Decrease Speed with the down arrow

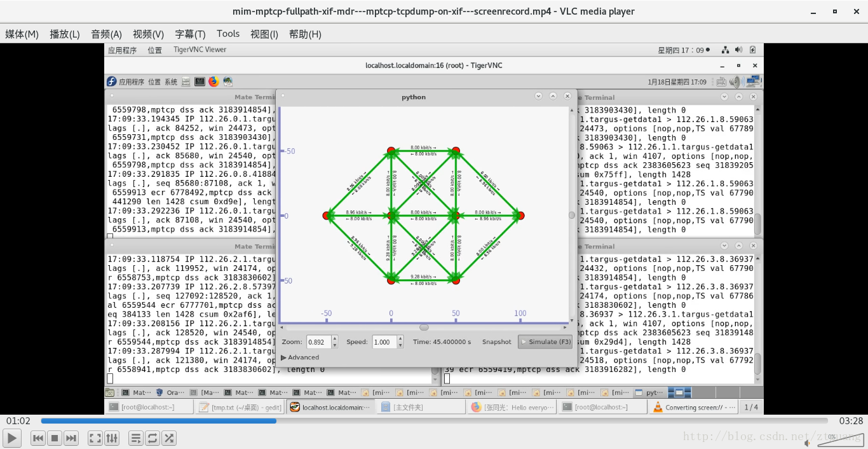[x=400, y=345]
